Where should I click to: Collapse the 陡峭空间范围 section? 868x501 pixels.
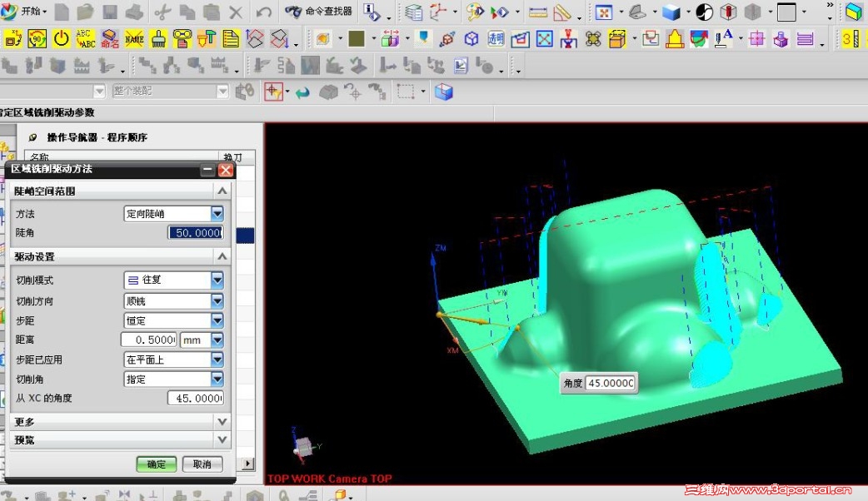pos(222,191)
